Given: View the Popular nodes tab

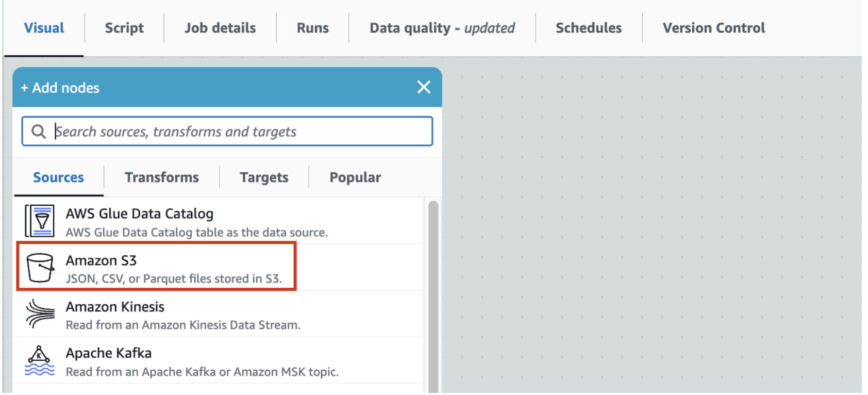Looking at the screenshot, I should 355,177.
